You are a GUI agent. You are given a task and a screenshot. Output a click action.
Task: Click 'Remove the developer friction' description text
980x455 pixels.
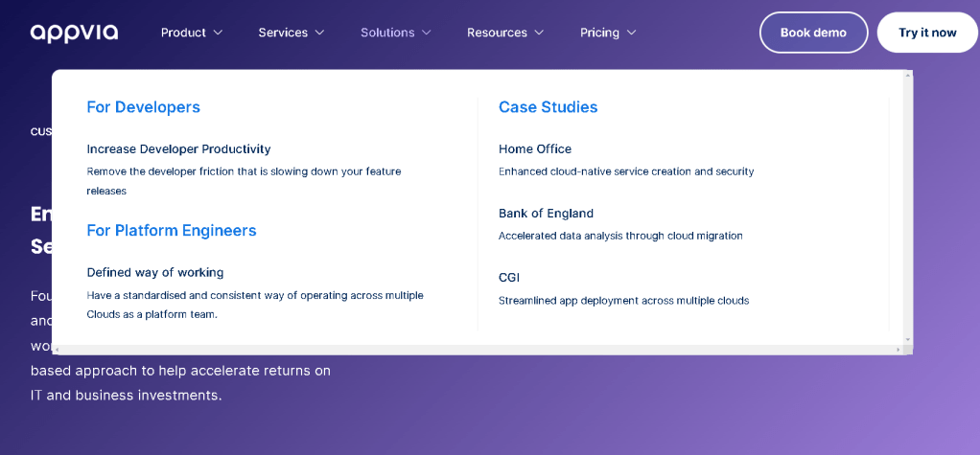pyautogui.click(x=244, y=181)
